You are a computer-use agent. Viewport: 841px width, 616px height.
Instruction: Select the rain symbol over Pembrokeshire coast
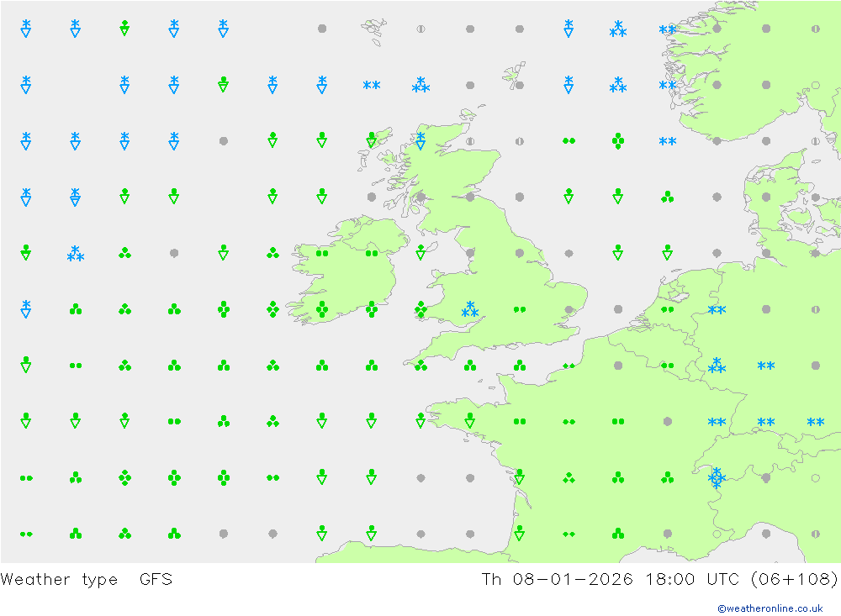click(x=420, y=309)
